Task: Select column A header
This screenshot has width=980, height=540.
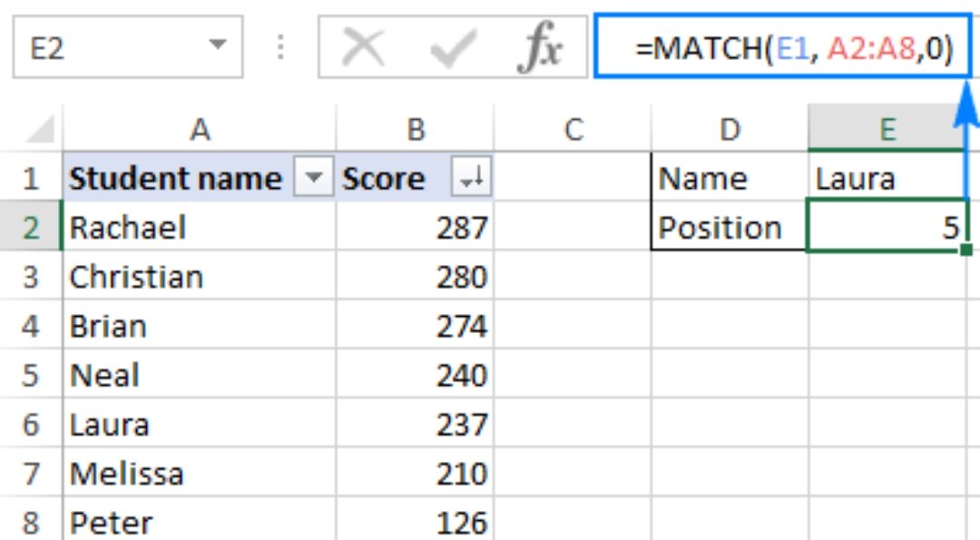Action: coord(200,130)
